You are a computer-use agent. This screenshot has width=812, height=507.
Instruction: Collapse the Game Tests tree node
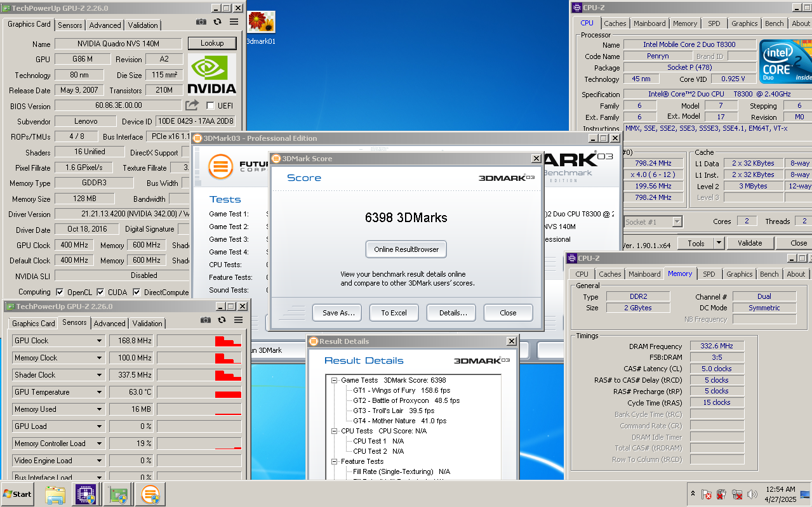[x=335, y=380]
